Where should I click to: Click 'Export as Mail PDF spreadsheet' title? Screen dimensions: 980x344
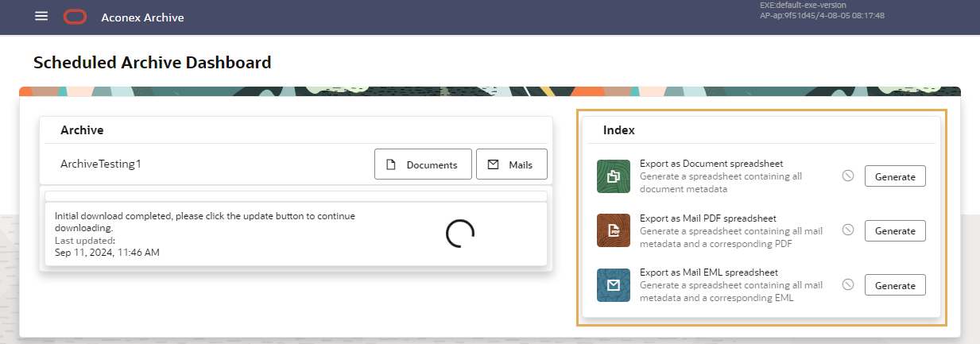(x=708, y=218)
